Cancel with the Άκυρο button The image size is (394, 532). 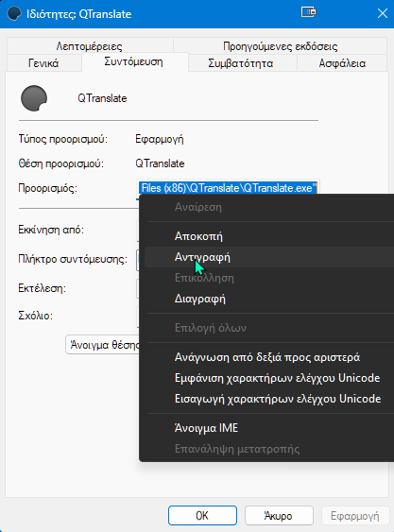[x=279, y=516]
